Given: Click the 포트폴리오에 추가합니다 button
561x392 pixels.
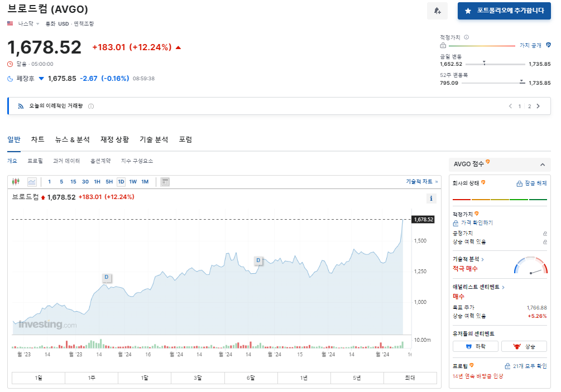Looking at the screenshot, I should tap(504, 11).
